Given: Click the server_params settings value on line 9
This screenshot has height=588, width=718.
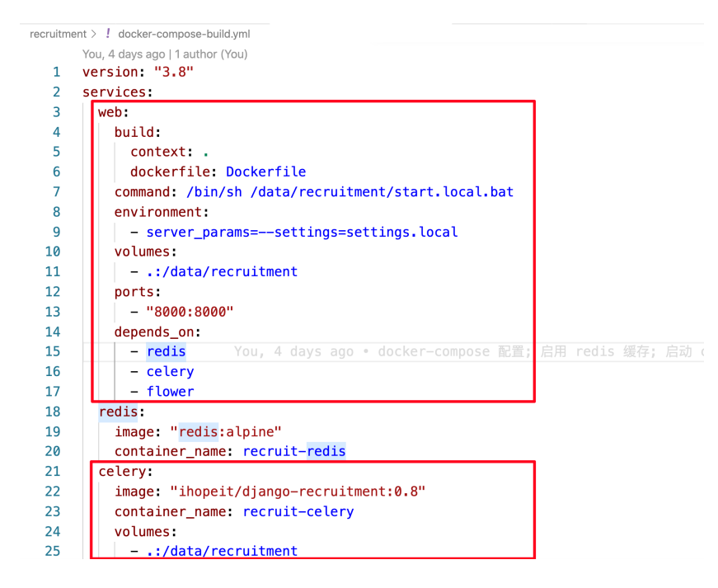Looking at the screenshot, I should click(x=302, y=232).
